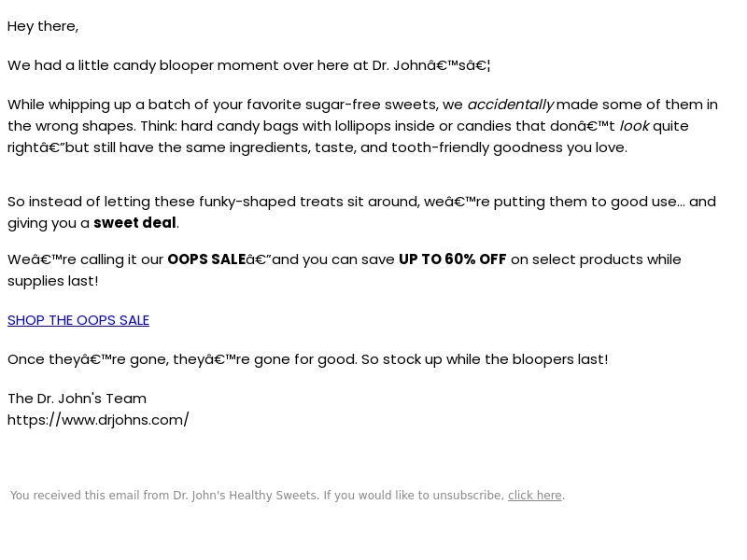Click the https://www.drjohns.com/ URL text
747x560 pixels.
(98, 419)
